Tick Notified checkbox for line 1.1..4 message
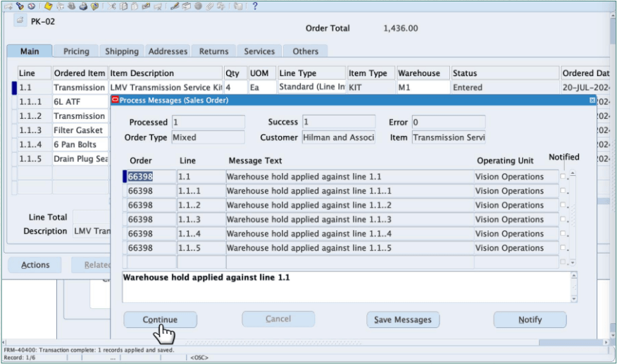Image resolution: width=617 pixels, height=364 pixels. point(563,233)
